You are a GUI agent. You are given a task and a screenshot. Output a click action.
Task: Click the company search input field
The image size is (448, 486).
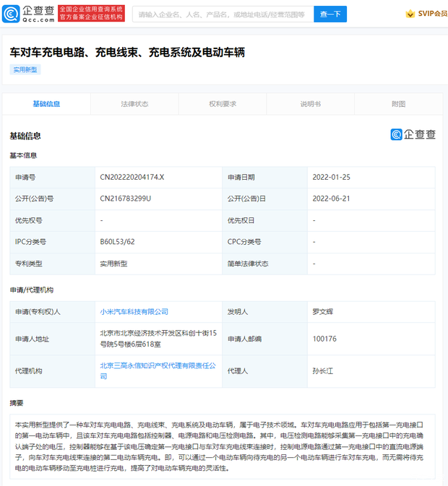[223, 14]
